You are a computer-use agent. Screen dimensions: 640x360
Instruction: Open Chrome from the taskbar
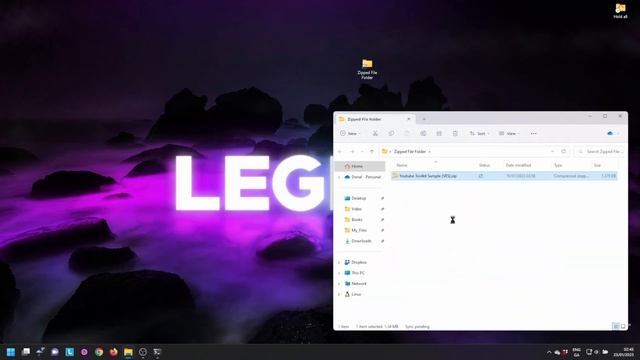coord(99,352)
